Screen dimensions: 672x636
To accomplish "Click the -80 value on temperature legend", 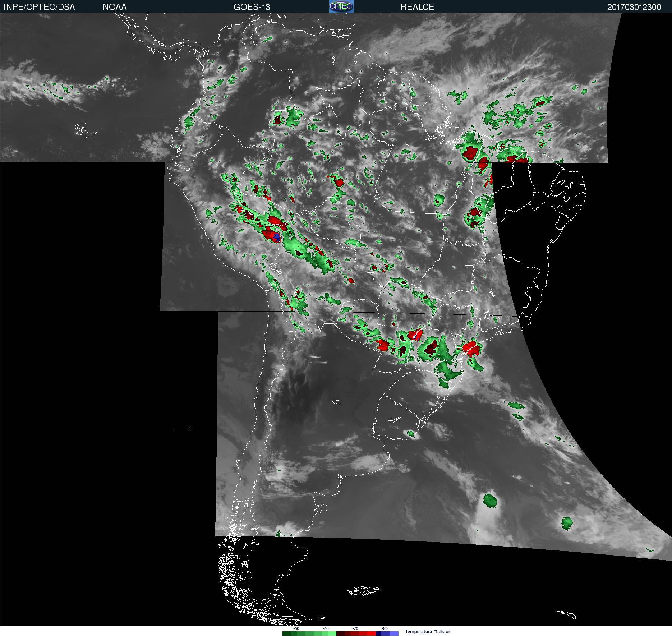I will coord(385,628).
